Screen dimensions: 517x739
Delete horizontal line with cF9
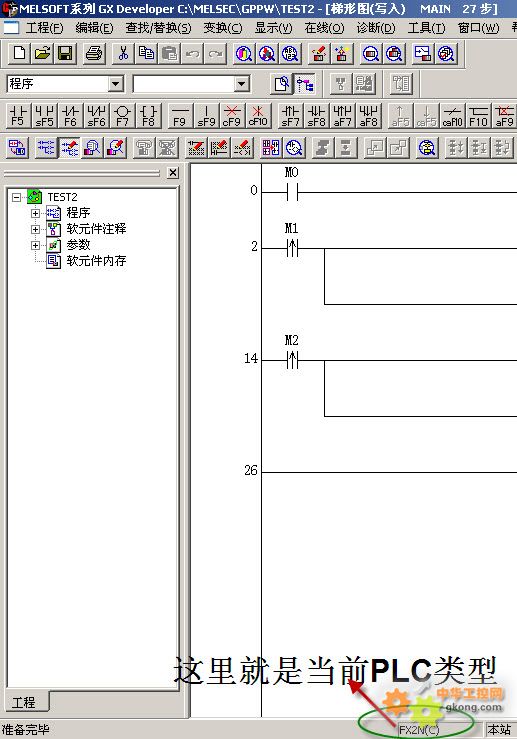232,116
